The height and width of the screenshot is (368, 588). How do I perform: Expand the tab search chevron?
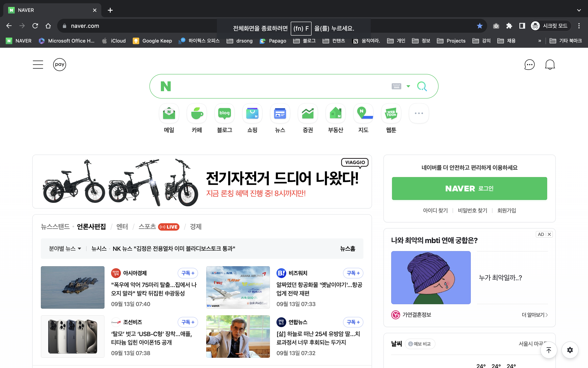pos(579,10)
